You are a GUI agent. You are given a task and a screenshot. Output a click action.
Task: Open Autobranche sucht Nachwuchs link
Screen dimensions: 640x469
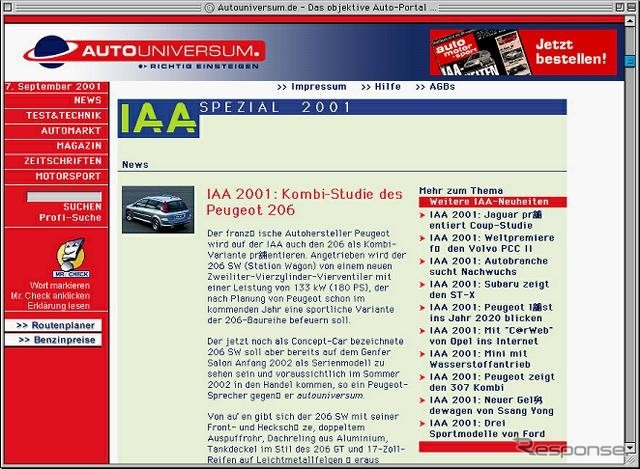click(x=489, y=266)
